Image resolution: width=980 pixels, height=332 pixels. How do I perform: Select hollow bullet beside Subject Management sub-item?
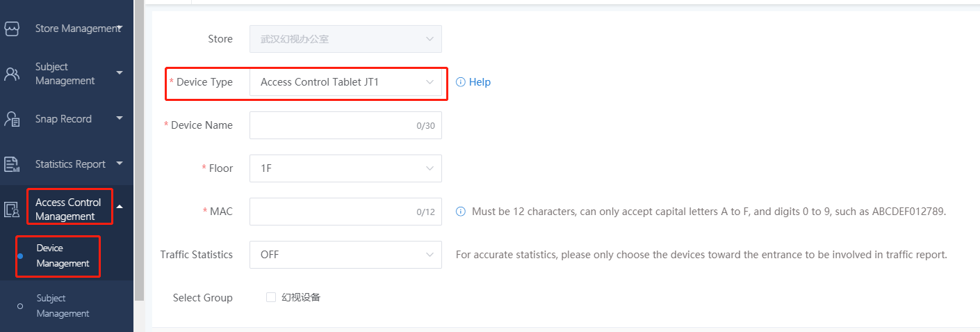point(20,306)
